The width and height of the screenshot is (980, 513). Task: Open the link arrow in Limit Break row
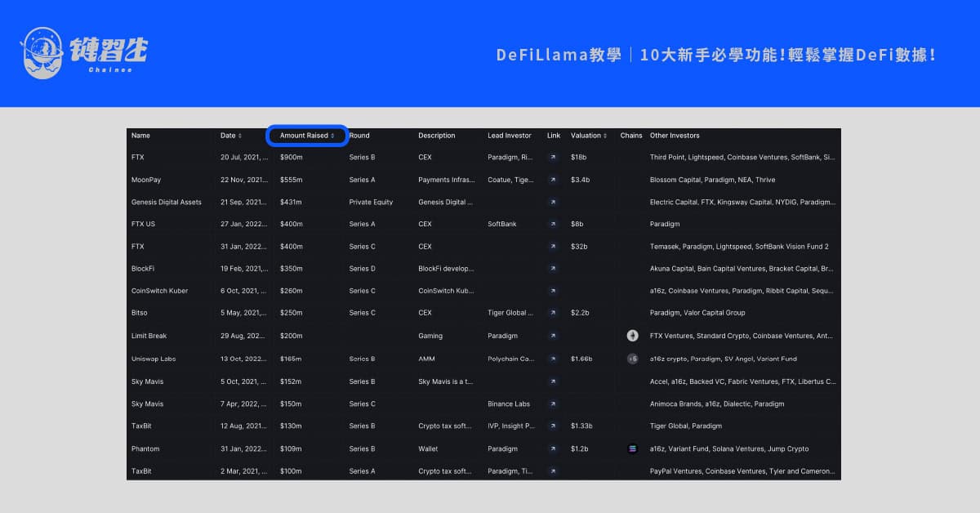553,336
